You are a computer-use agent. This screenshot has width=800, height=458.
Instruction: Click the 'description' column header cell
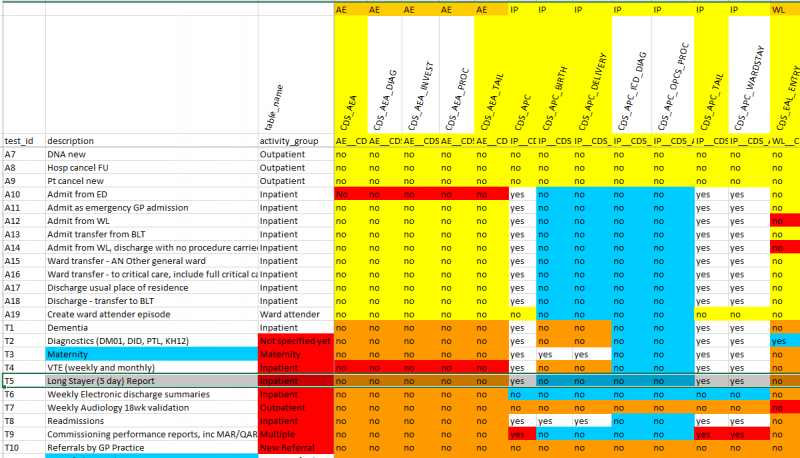click(x=150, y=141)
